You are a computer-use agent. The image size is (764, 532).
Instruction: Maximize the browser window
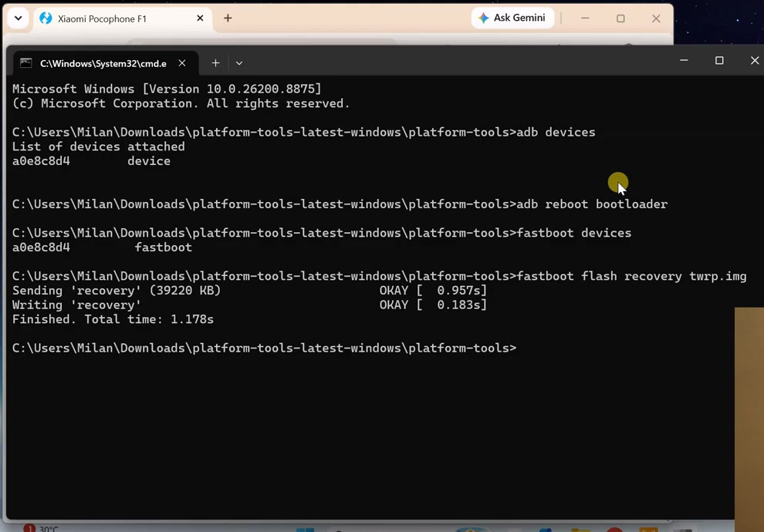[x=620, y=19]
